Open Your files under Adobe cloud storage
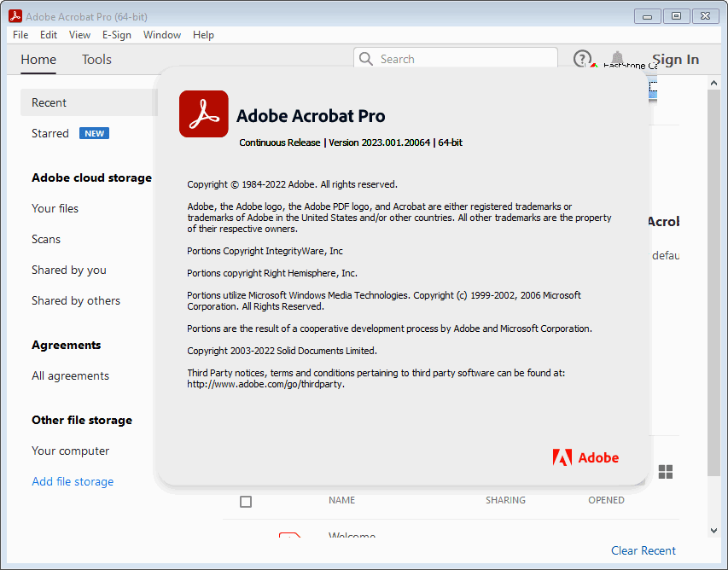Screen dimensions: 728x570 point(55,208)
